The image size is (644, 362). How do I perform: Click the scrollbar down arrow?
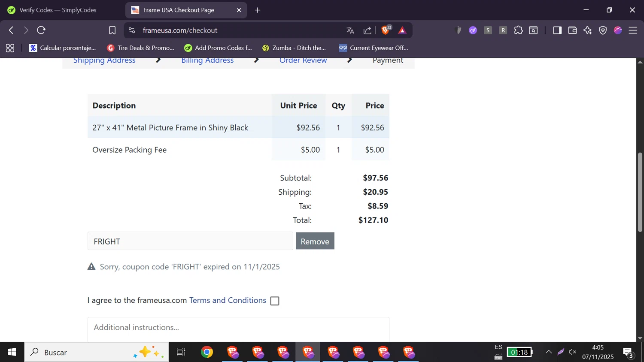[640, 338]
